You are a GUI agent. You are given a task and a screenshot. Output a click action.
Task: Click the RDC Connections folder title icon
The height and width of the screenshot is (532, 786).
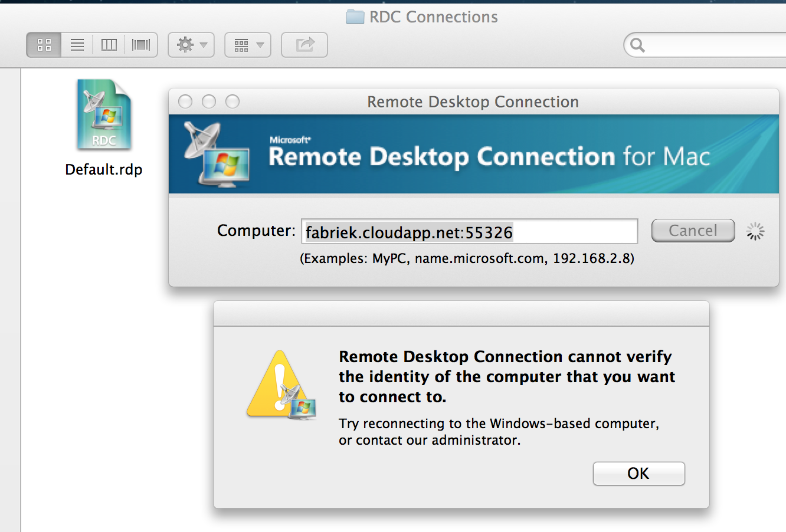(x=355, y=17)
